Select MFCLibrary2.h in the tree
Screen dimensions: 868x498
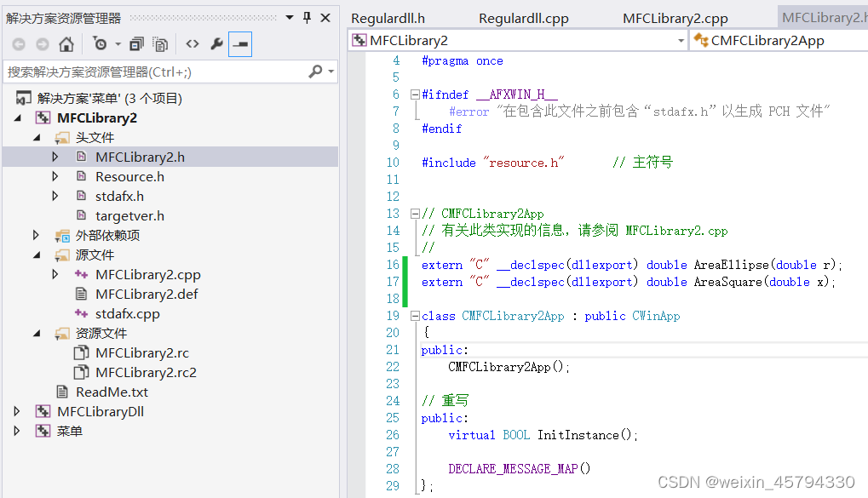coord(140,157)
